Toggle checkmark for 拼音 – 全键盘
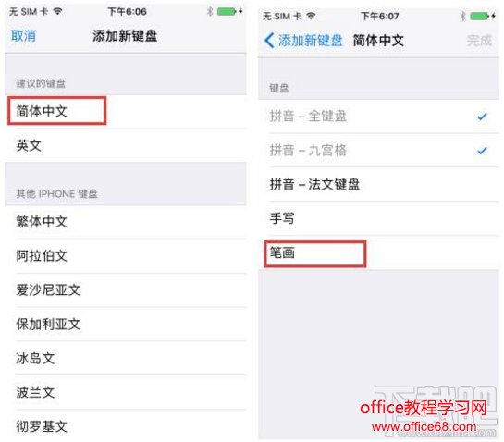Screen dimensions: 504x442 (379, 116)
